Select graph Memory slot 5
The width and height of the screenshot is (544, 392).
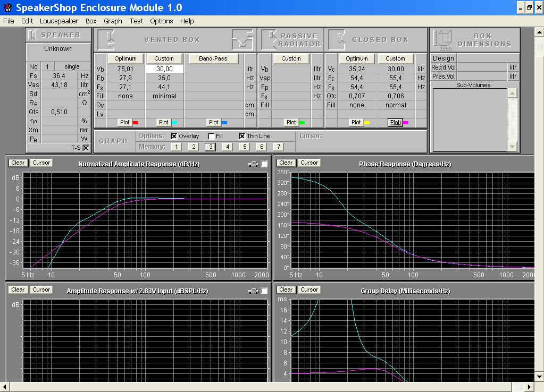(x=244, y=147)
